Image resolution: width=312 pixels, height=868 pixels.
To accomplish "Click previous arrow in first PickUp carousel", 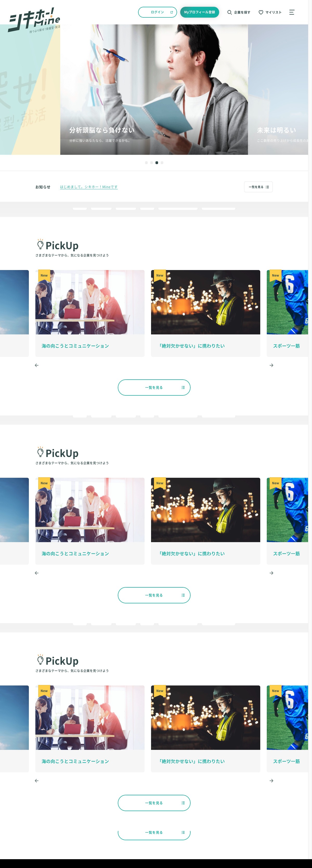I will click(x=37, y=365).
